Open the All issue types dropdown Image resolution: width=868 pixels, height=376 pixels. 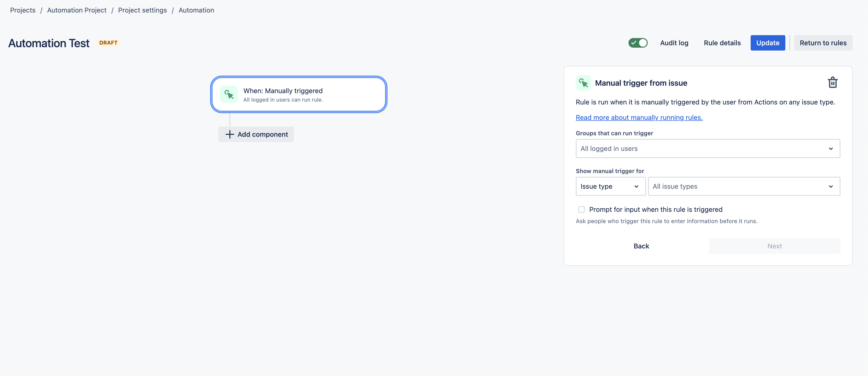(x=744, y=186)
